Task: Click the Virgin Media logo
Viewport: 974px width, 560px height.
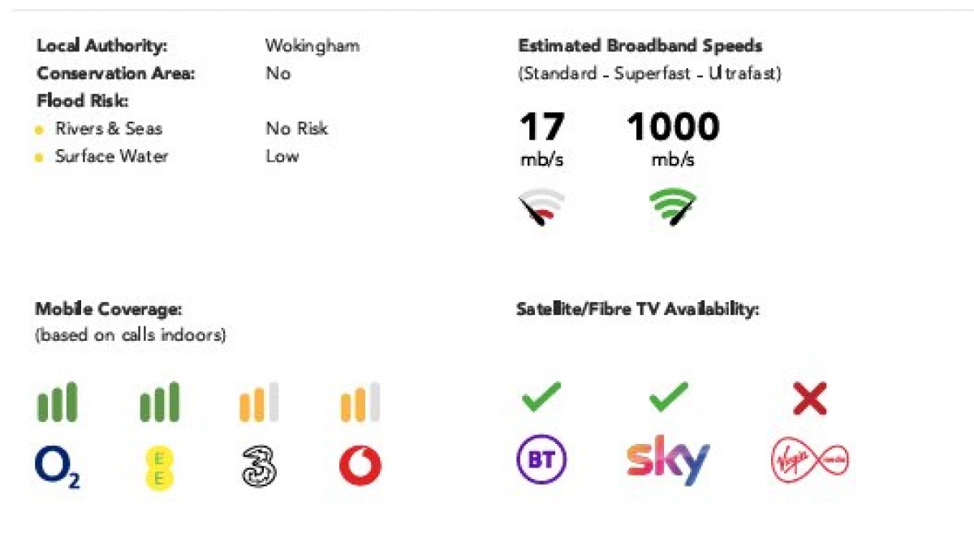Action: click(x=809, y=462)
